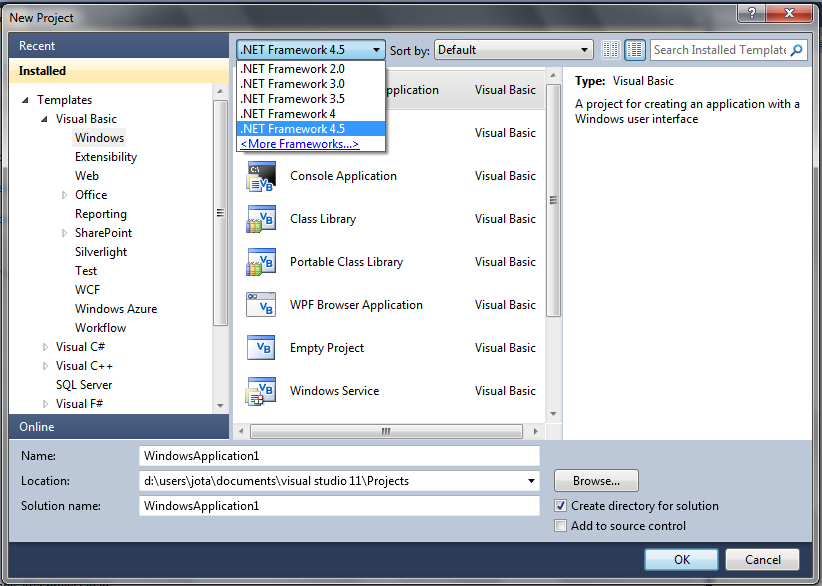Expand the Visual C# node

pos(45,347)
